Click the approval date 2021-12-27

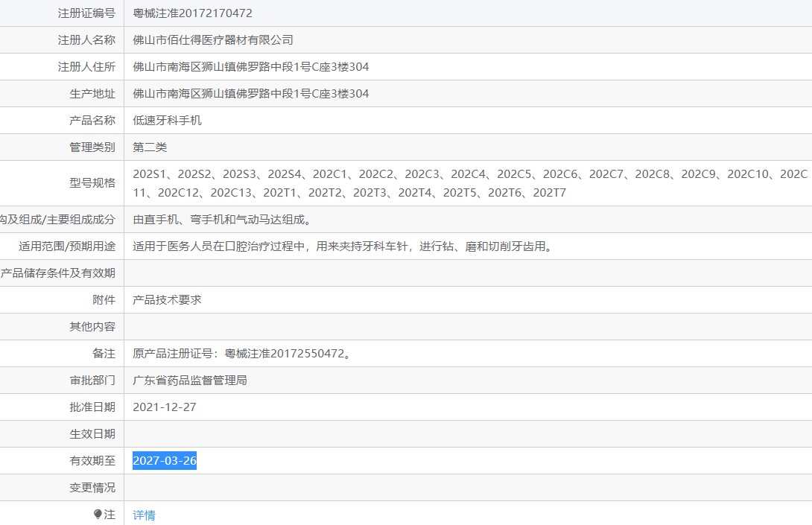pos(165,407)
